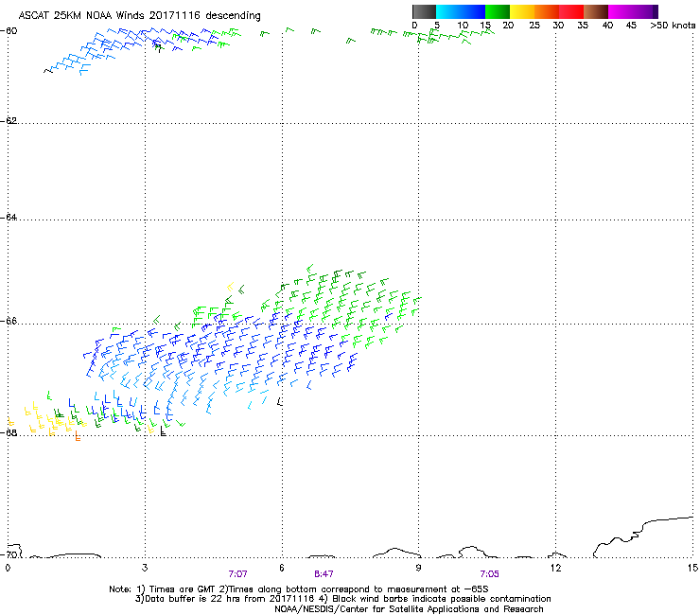The height and width of the screenshot is (615, 700).
Task: Click the latitude label '-62'
Action: 9,120
